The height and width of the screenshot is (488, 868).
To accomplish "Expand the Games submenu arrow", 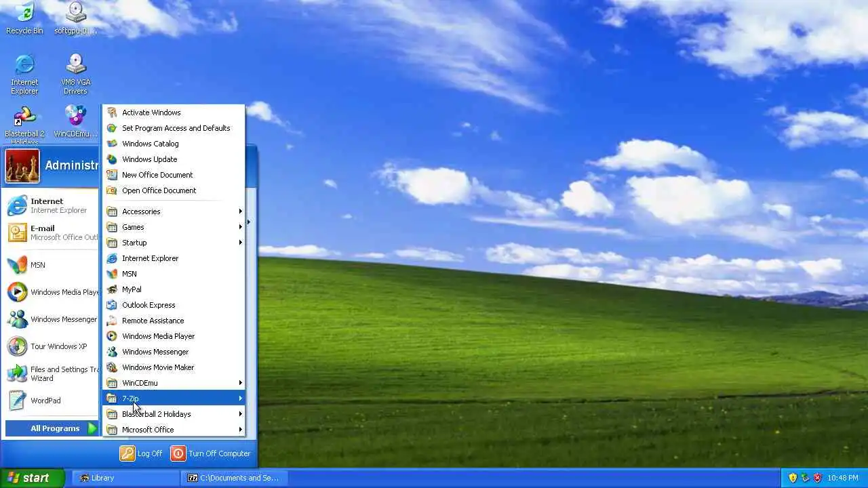I will click(240, 227).
